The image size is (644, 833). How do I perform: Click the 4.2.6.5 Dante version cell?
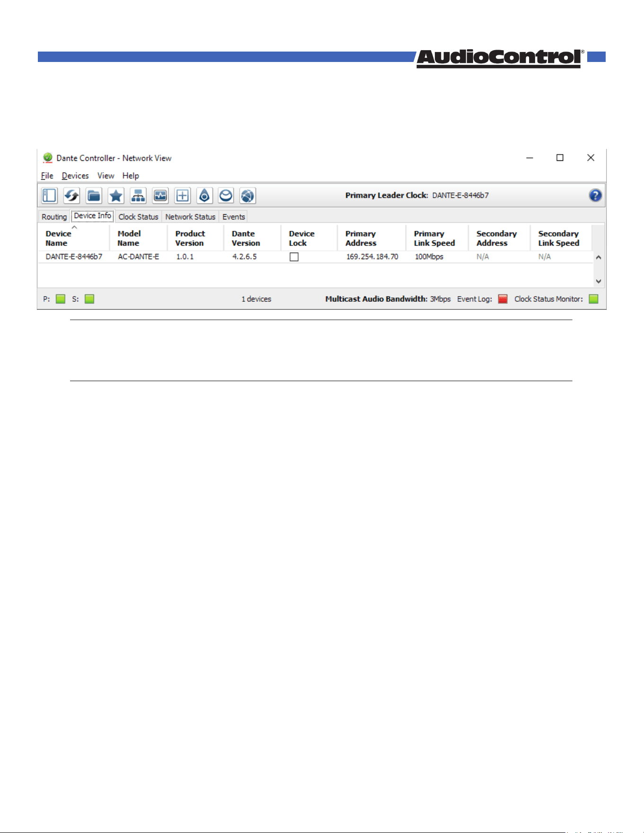(x=245, y=257)
